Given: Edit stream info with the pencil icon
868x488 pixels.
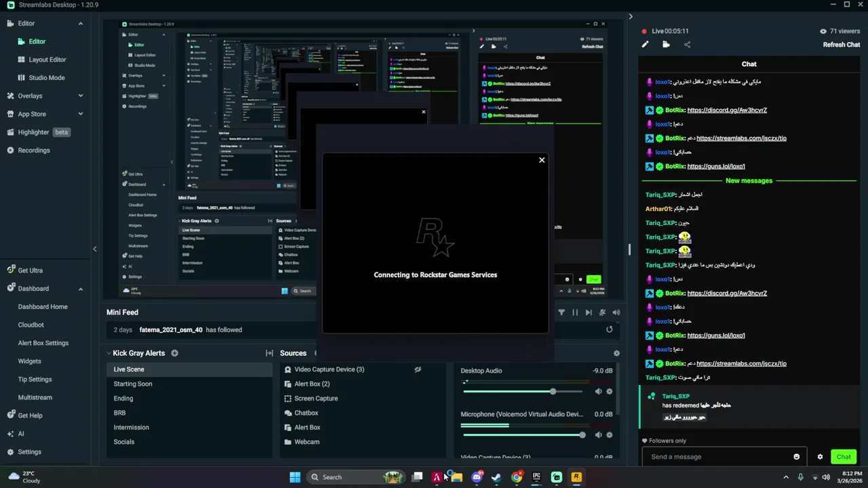Looking at the screenshot, I should [x=645, y=45].
